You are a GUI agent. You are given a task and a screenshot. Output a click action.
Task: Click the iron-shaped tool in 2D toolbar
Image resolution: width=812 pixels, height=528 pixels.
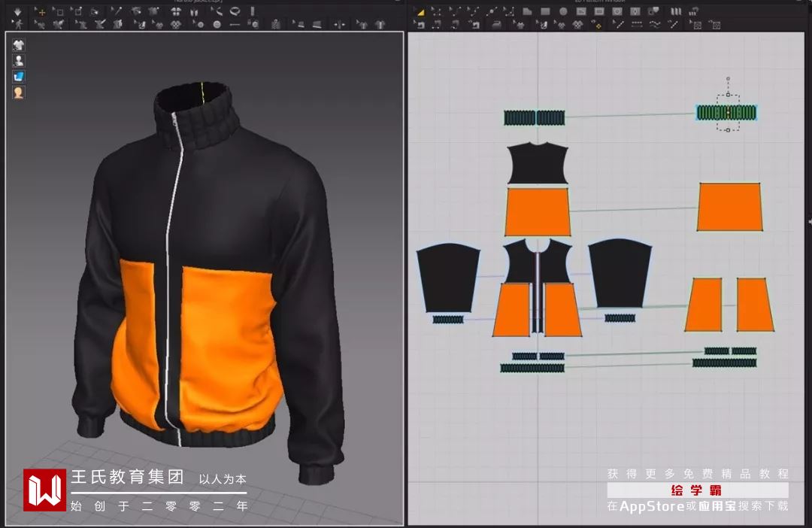point(497,24)
